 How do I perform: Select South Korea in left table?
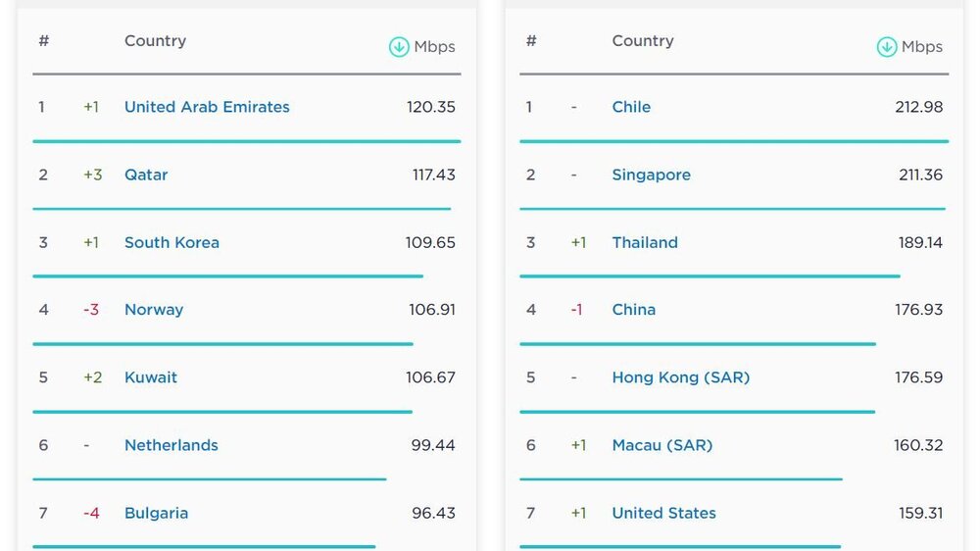coord(171,242)
